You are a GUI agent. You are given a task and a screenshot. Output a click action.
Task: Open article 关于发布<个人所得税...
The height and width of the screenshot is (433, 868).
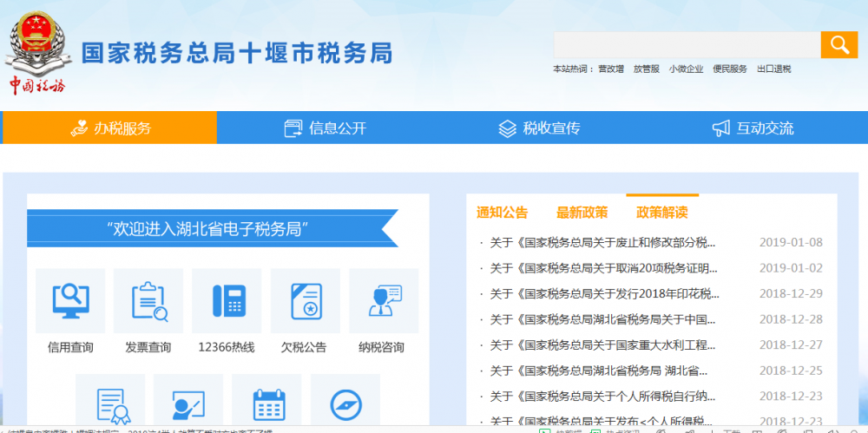click(x=602, y=421)
